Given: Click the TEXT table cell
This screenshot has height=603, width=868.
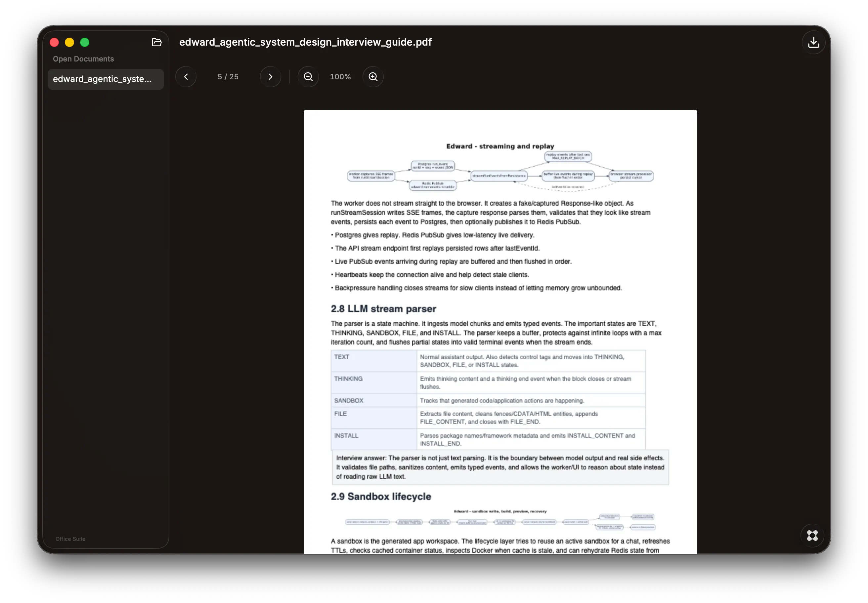Looking at the screenshot, I should coord(374,361).
